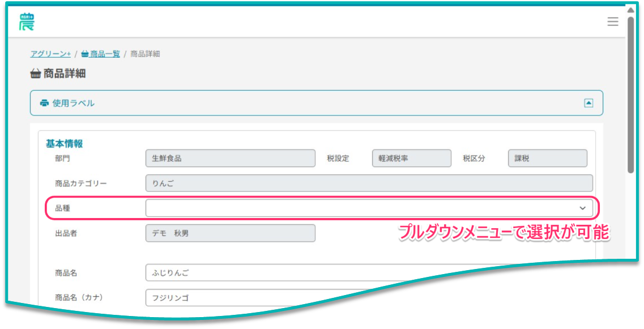Open the 商品一覧 breadcrumb link
Image resolution: width=644 pixels, height=329 pixels.
click(105, 54)
